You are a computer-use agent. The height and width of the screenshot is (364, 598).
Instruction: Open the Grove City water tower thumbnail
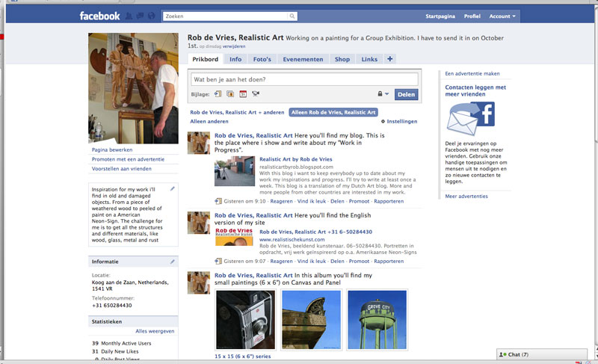point(377,320)
